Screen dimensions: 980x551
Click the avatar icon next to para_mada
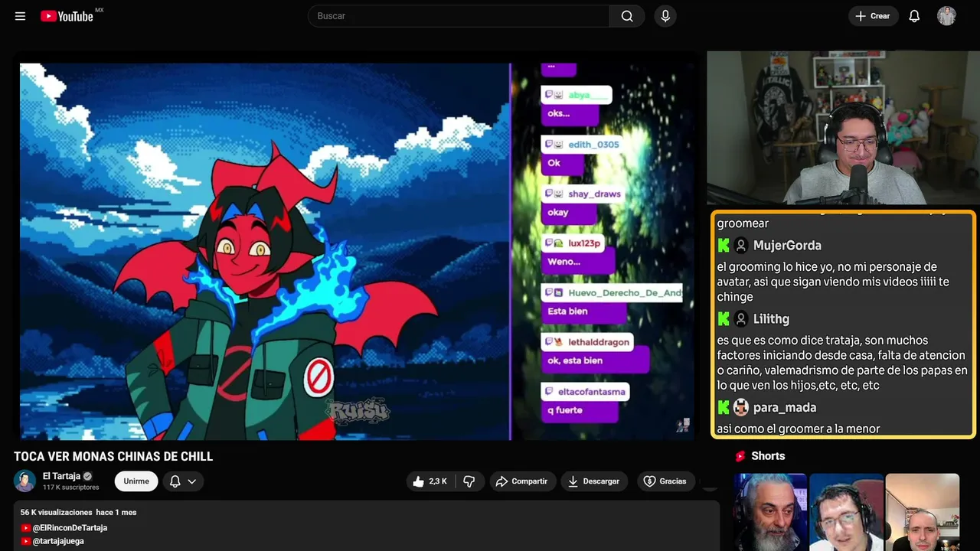pos(741,408)
